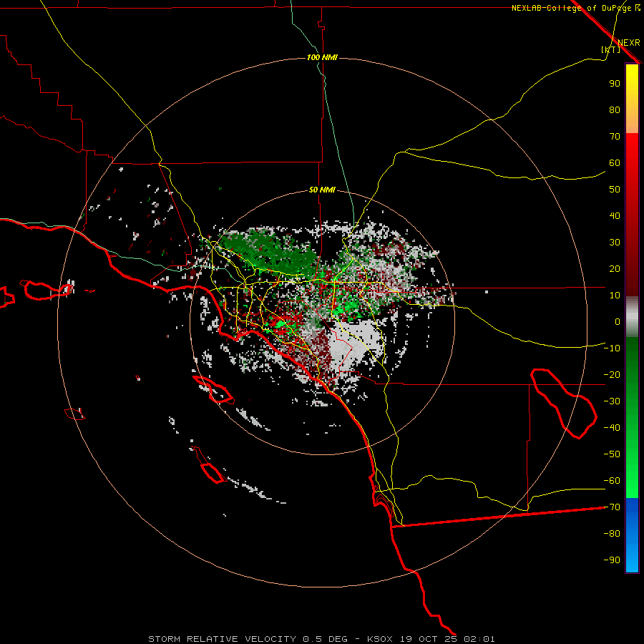Click the 40 value on the velocity scale
Screen dimensions: 644x644
click(x=615, y=215)
